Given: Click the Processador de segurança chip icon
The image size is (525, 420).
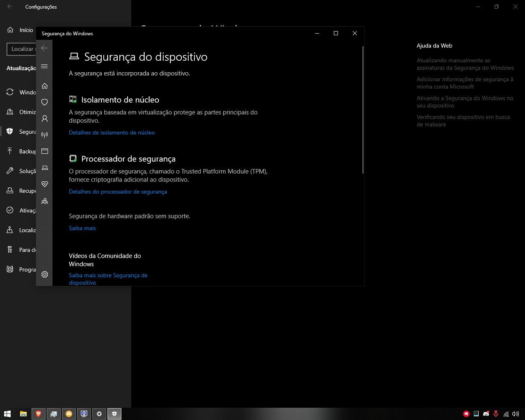Looking at the screenshot, I should 73,158.
